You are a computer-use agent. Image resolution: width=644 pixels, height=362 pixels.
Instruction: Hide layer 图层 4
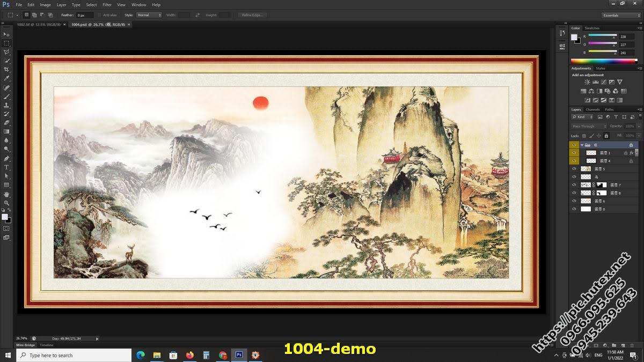pyautogui.click(x=574, y=161)
